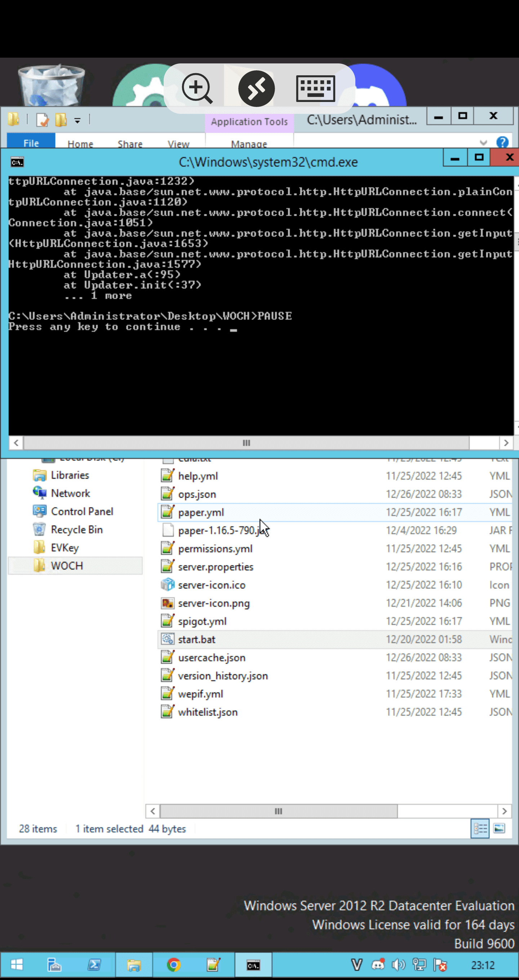This screenshot has width=519, height=980.
Task: Switch to the Manage ribbon tab
Action: pos(249,144)
